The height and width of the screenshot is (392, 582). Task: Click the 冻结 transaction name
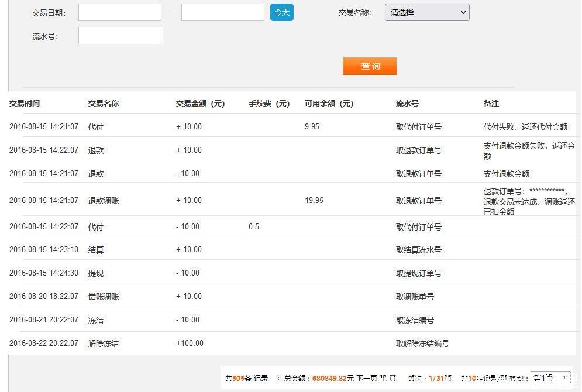[x=96, y=320]
